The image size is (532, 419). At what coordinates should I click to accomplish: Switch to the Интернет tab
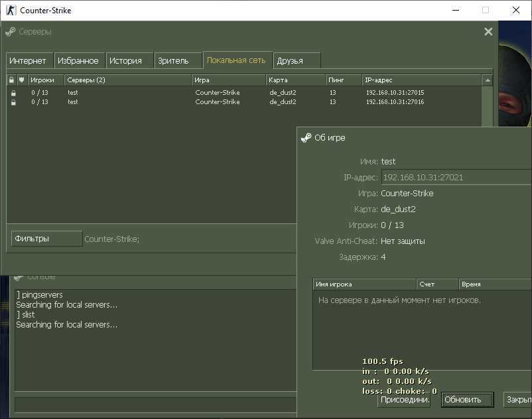tap(29, 61)
